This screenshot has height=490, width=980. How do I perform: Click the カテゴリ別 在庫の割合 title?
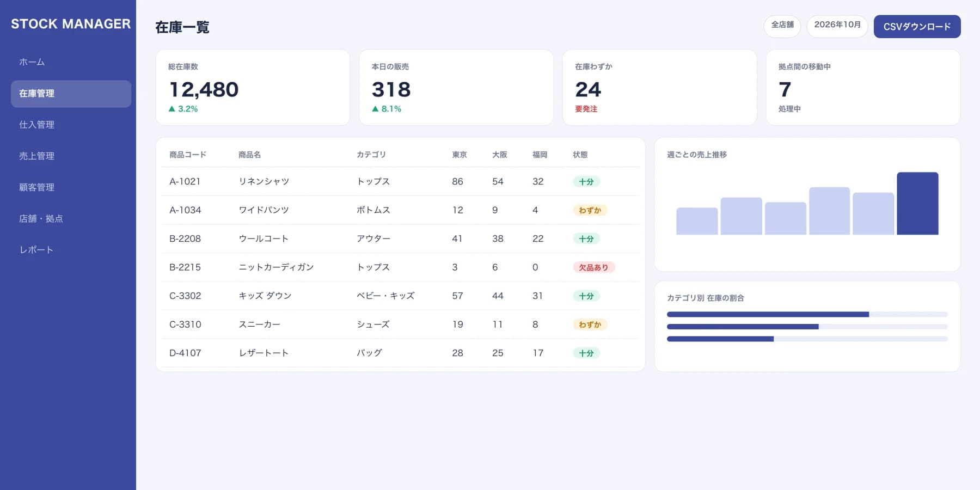point(706,298)
